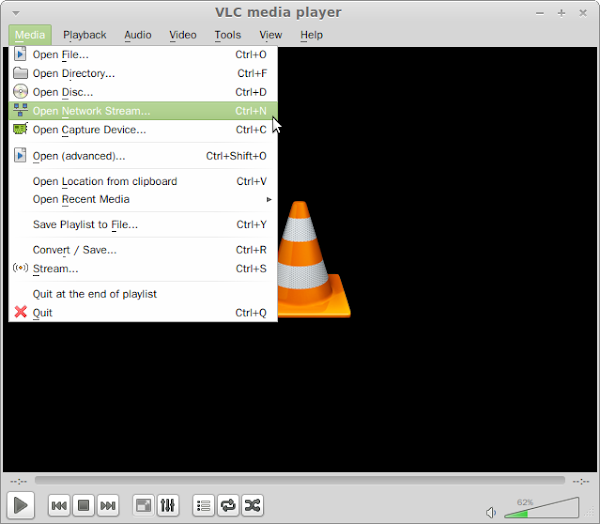Open window menu arrow in title bar
Viewport: 600px width, 524px height.
pos(16,13)
